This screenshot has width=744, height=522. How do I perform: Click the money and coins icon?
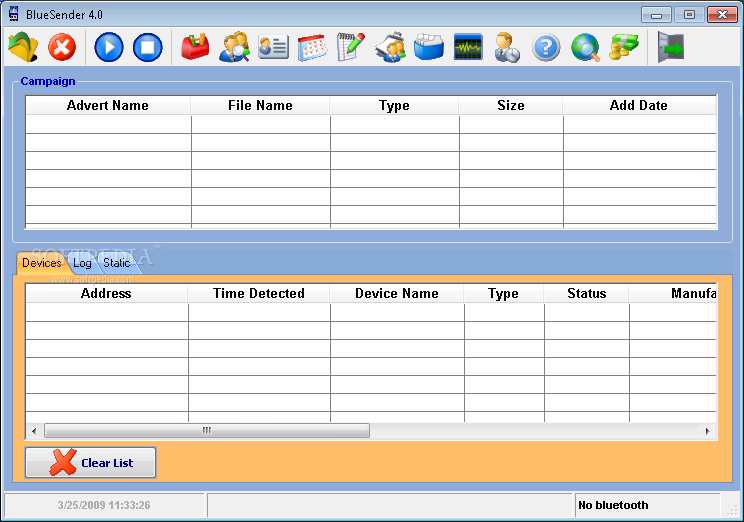coord(624,47)
